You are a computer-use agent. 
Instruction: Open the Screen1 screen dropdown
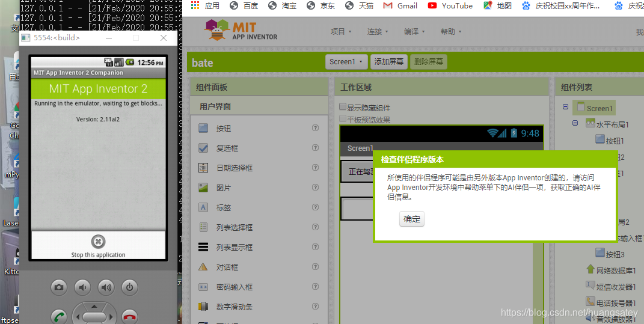tap(346, 61)
